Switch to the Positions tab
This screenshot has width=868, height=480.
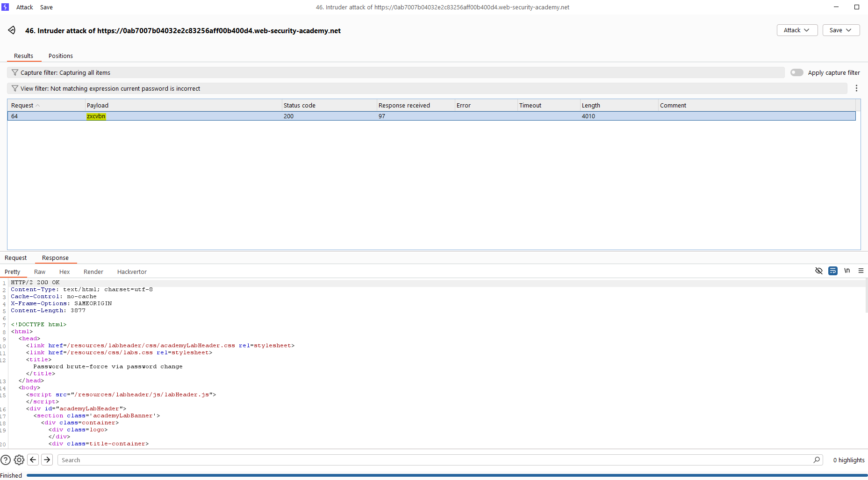tap(61, 56)
